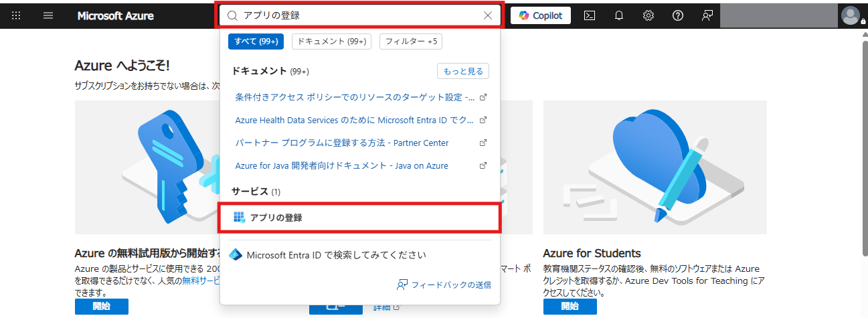Click the Azure へようこそ! heading

[x=122, y=65]
